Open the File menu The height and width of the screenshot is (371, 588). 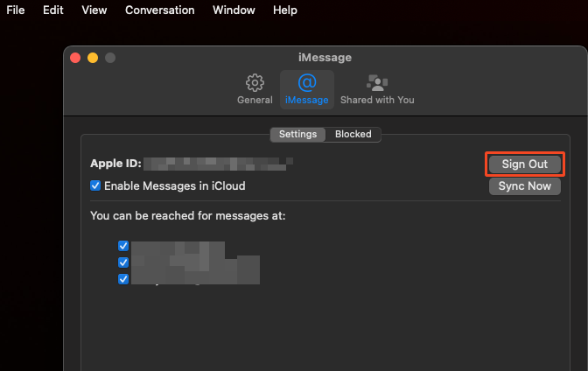[x=16, y=10]
